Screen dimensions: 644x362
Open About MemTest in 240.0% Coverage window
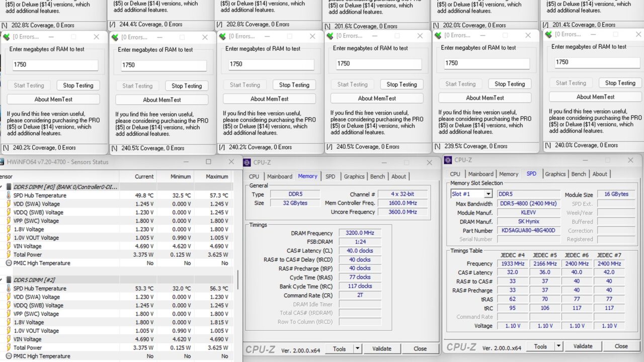[596, 97]
